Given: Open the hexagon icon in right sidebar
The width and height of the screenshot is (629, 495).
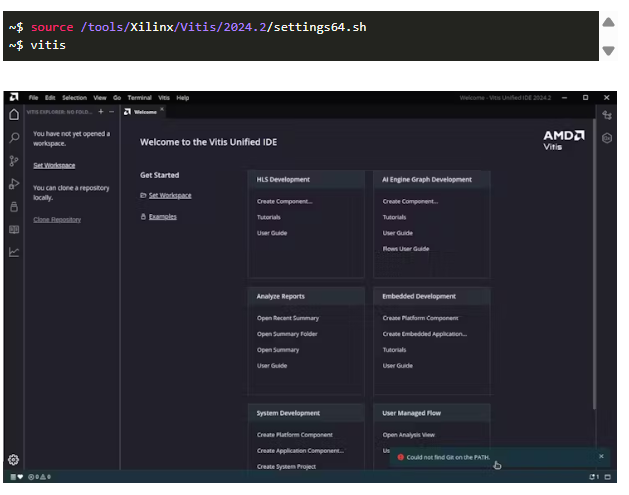Looking at the screenshot, I should 606,137.
